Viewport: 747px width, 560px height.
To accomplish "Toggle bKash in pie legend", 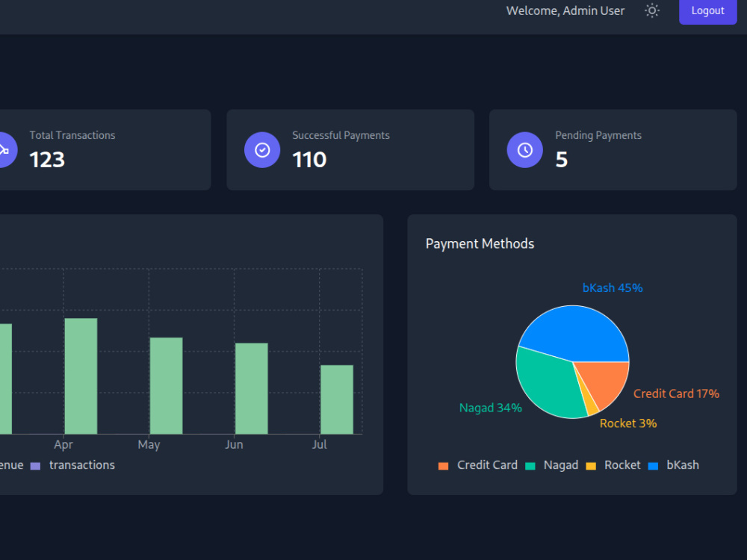I will point(674,465).
